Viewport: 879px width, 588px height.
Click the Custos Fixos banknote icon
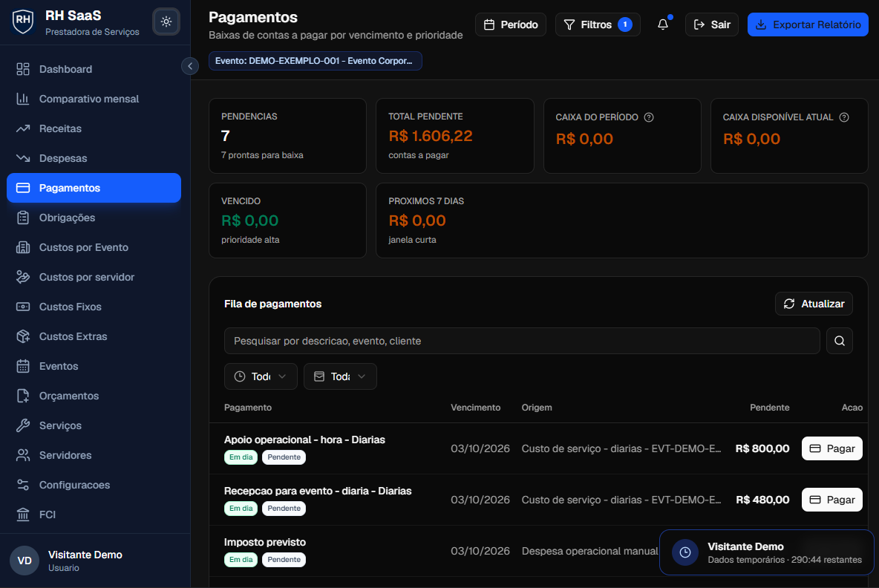(23, 307)
